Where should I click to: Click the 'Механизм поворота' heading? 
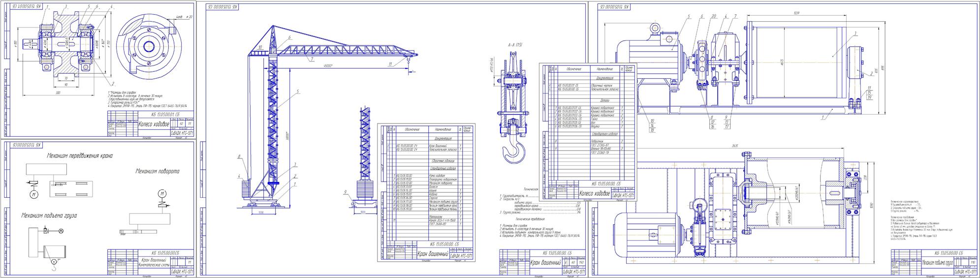click(x=158, y=172)
